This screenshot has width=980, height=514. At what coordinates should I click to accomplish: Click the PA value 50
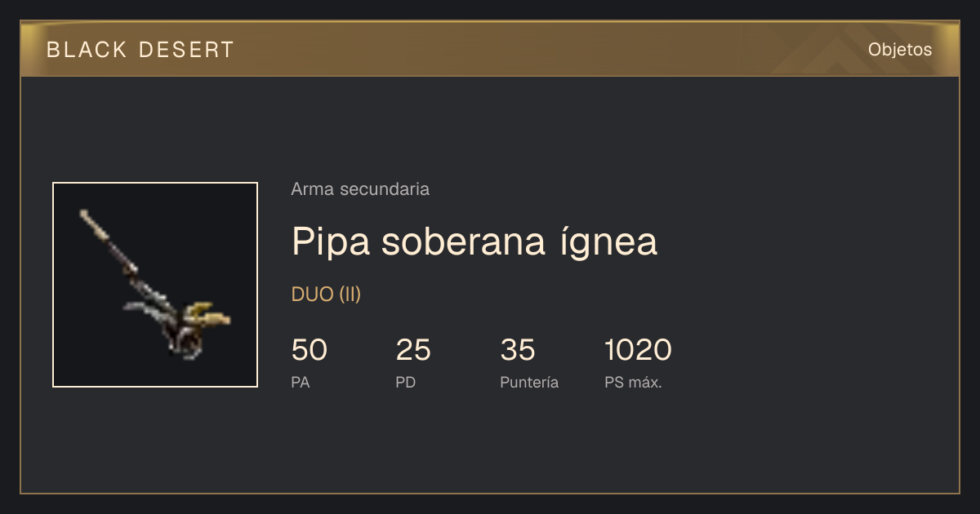pyautogui.click(x=310, y=350)
